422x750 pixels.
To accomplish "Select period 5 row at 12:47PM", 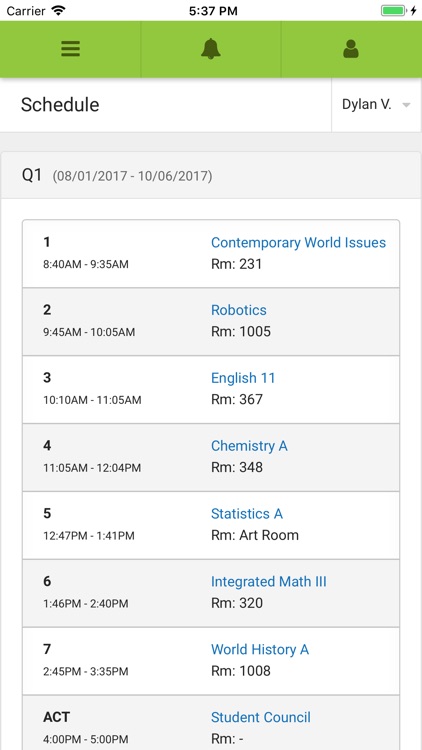I will (x=211, y=525).
